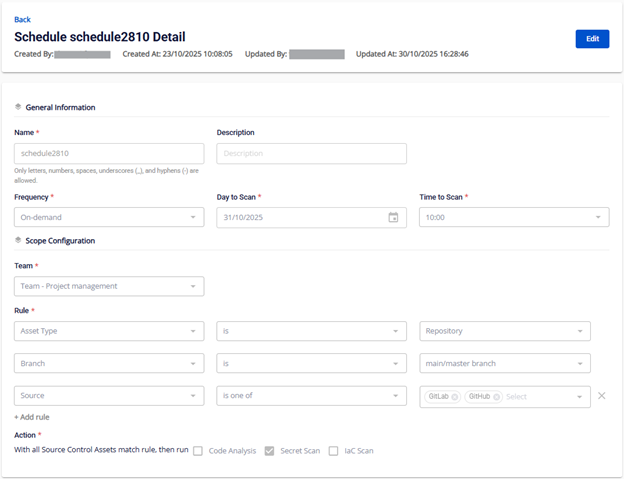624x479 pixels.
Task: Expand the Time to Scan dropdown
Action: tap(514, 217)
